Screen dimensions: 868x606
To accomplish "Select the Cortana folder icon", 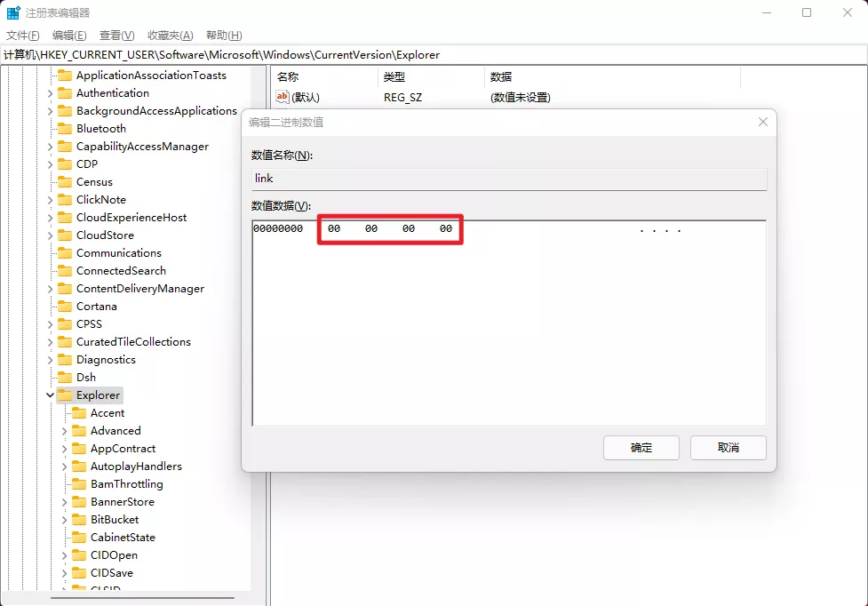I will (65, 306).
